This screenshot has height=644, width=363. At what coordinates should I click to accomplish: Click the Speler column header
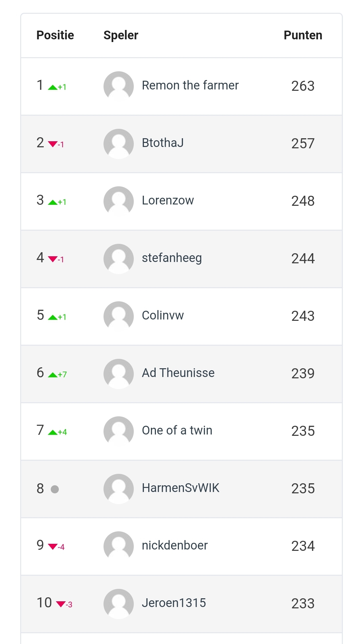[121, 35]
